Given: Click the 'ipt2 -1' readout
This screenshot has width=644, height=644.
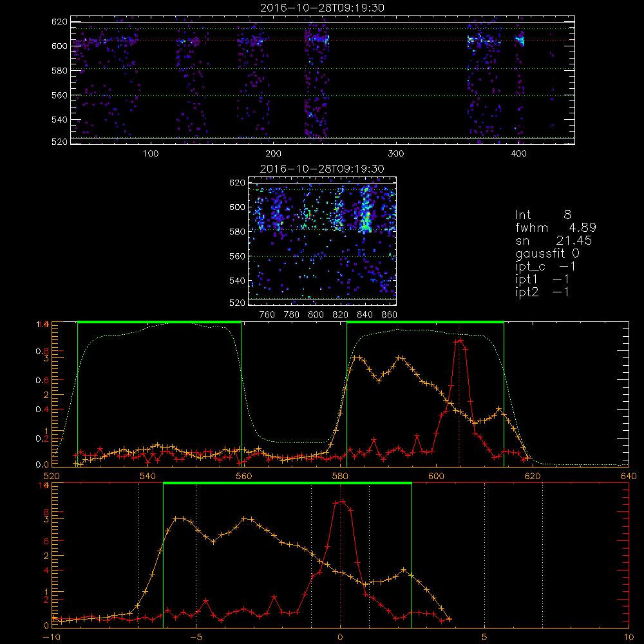Looking at the screenshot, I should point(542,292).
